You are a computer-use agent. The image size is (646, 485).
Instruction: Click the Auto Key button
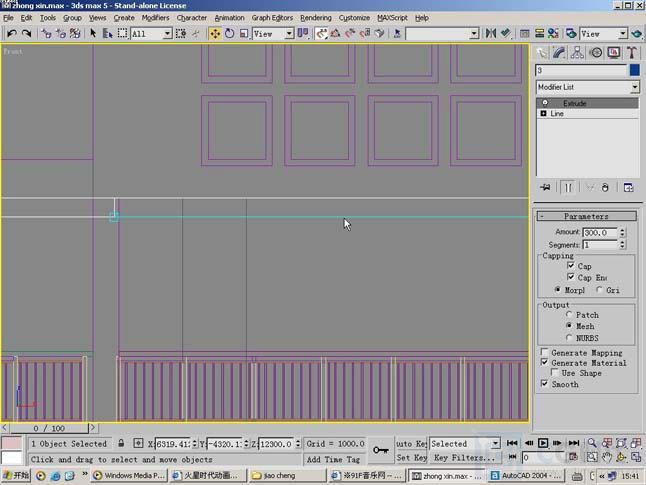[x=411, y=443]
